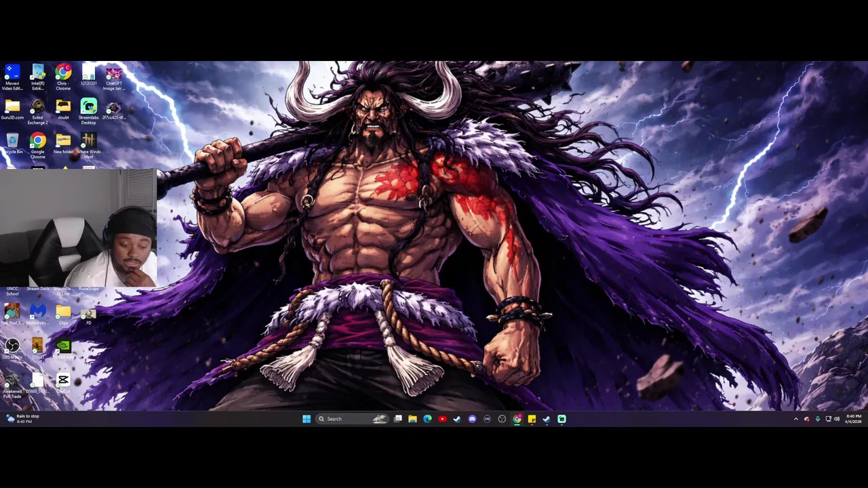Select the 12131331 desktop file

click(88, 75)
